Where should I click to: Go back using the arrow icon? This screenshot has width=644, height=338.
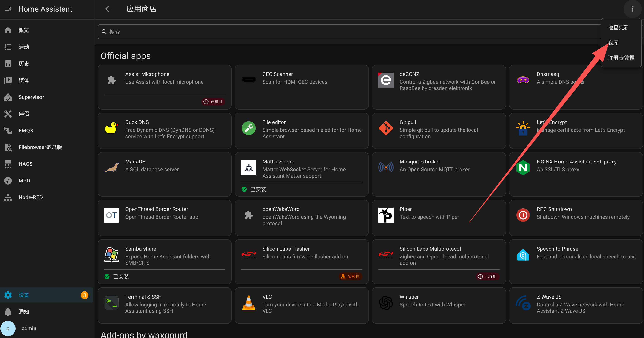(x=108, y=9)
